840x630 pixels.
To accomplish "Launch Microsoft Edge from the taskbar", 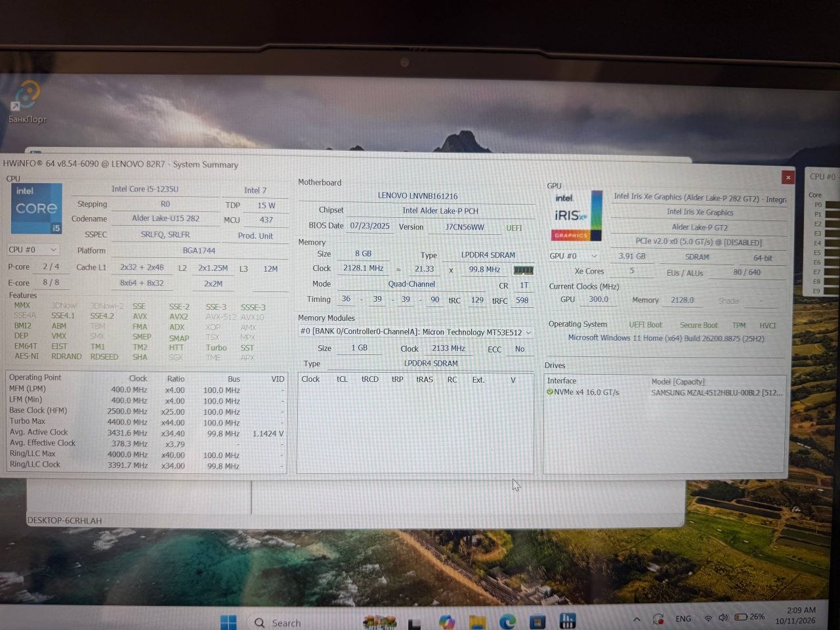I will tap(507, 621).
